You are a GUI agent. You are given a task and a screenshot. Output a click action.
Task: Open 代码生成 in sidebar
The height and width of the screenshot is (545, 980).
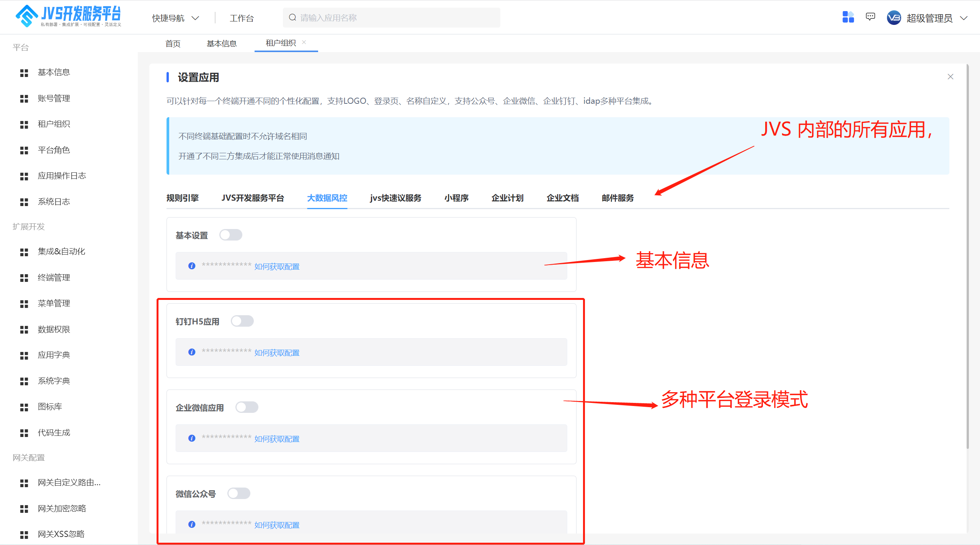pos(54,433)
